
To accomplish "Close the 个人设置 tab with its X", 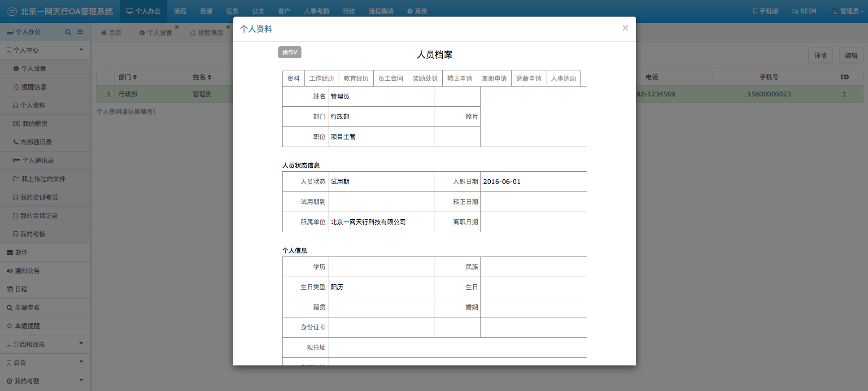I will coord(177,27).
